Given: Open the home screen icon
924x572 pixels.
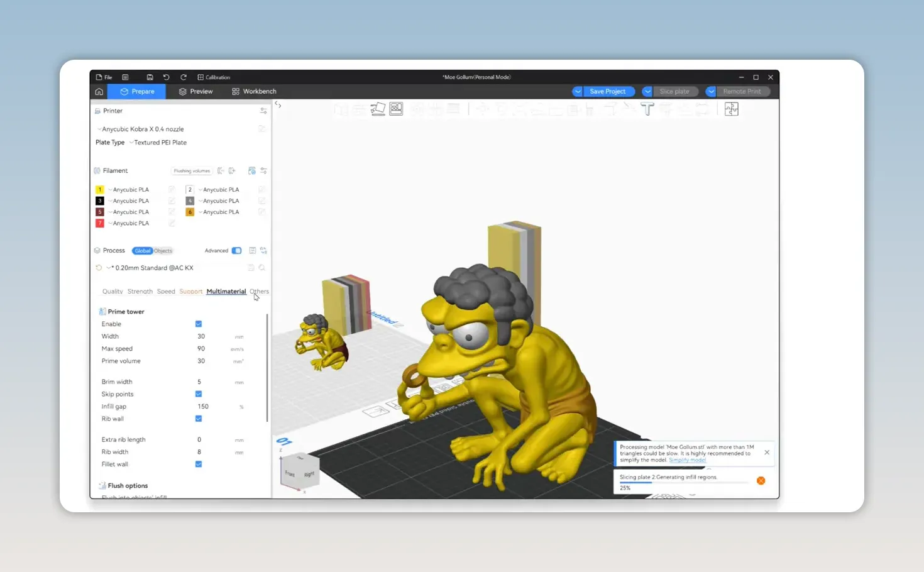Looking at the screenshot, I should (x=99, y=92).
